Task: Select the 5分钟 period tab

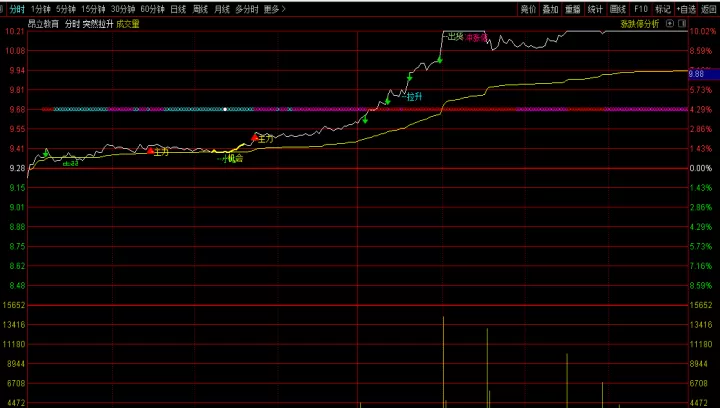Action: (66, 9)
